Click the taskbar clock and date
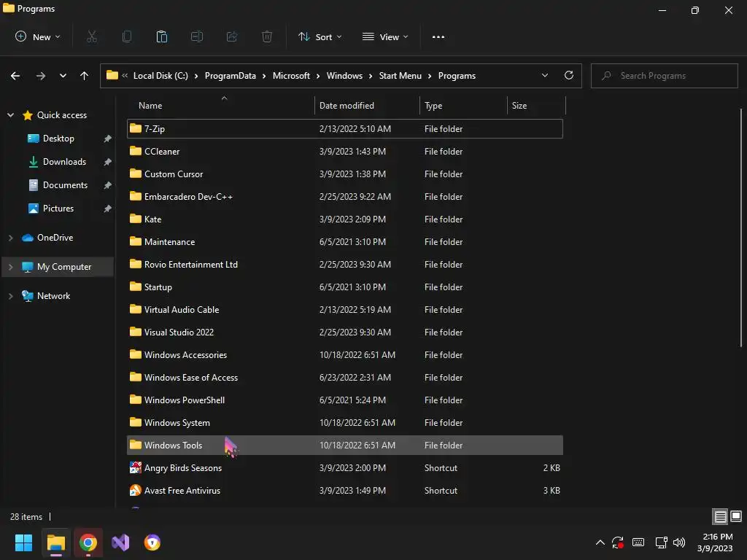This screenshot has width=747, height=560. [x=715, y=542]
